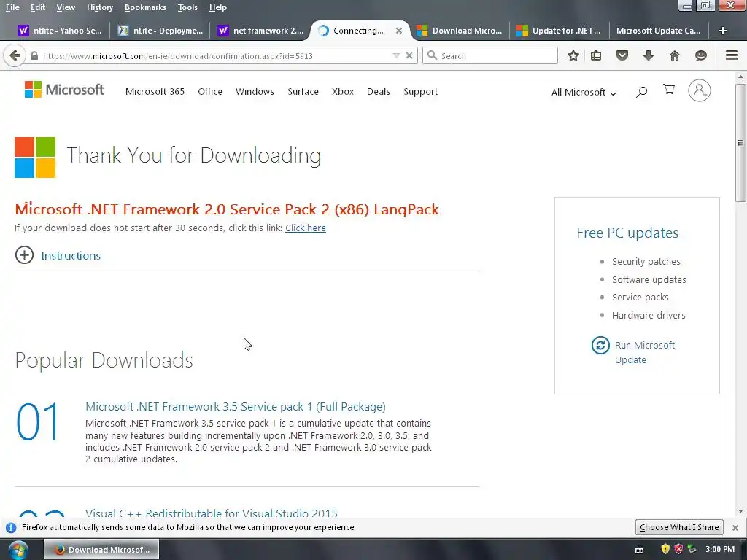Screen dimensions: 747x560
Task: Bookmark this page with the star icon
Action: [573, 55]
